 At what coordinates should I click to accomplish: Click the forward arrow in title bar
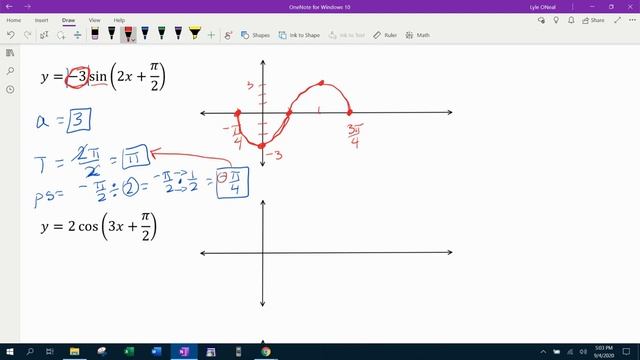(27, 7)
